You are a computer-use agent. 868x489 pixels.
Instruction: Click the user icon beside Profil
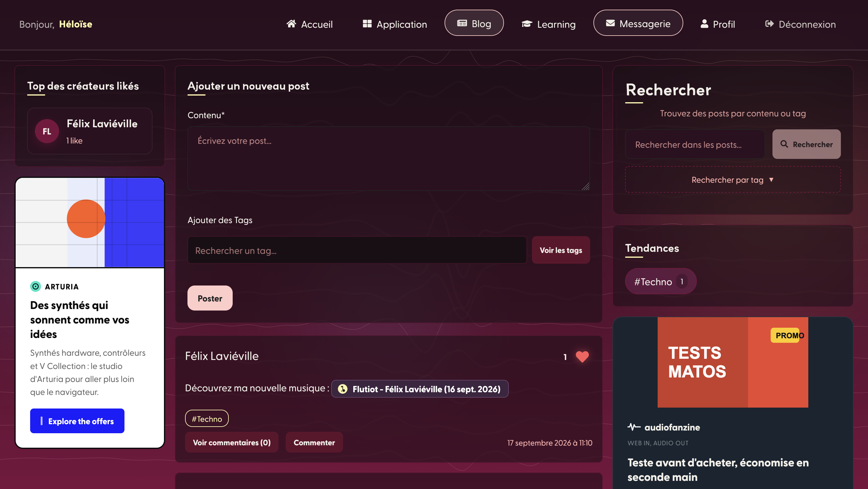coord(704,24)
